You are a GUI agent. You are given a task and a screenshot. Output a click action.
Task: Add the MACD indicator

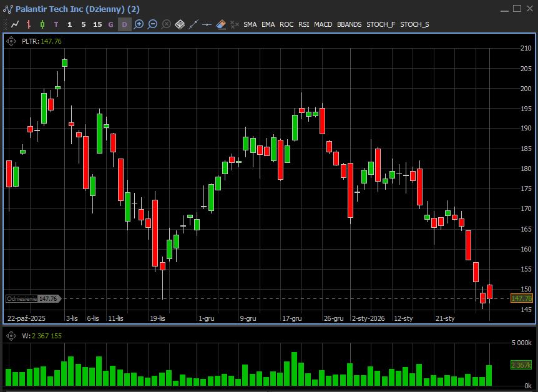323,24
